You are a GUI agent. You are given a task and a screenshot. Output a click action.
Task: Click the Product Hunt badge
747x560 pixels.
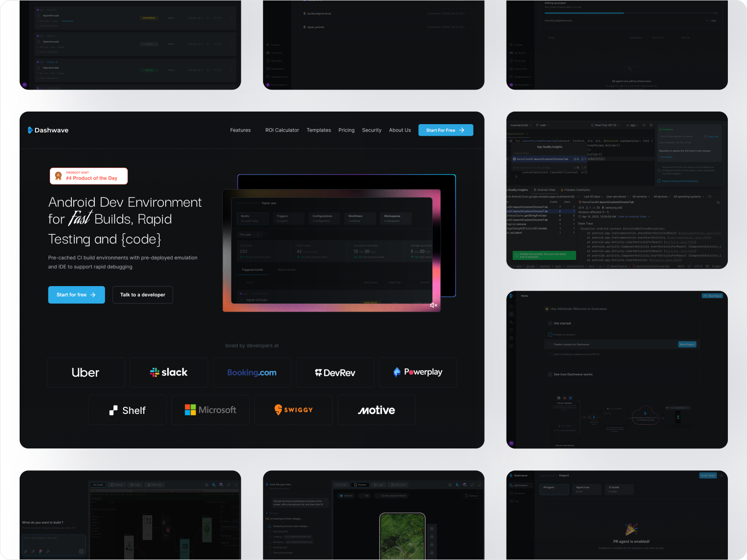pos(89,176)
